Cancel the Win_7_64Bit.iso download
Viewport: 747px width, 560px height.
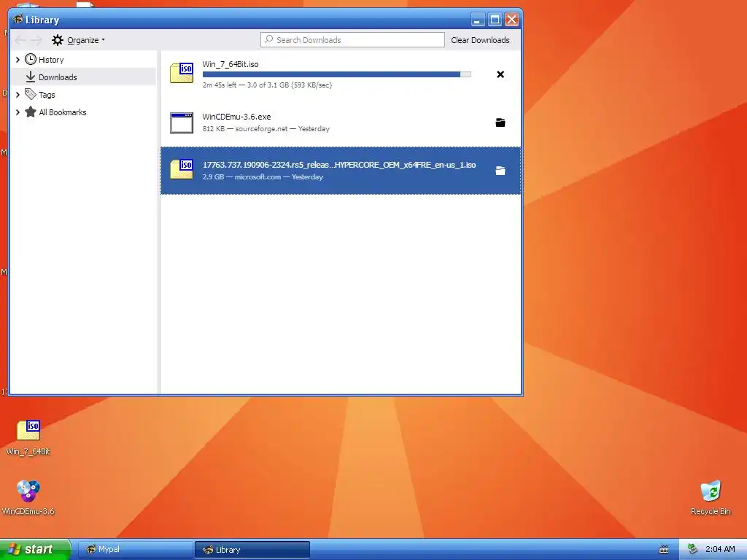point(500,74)
